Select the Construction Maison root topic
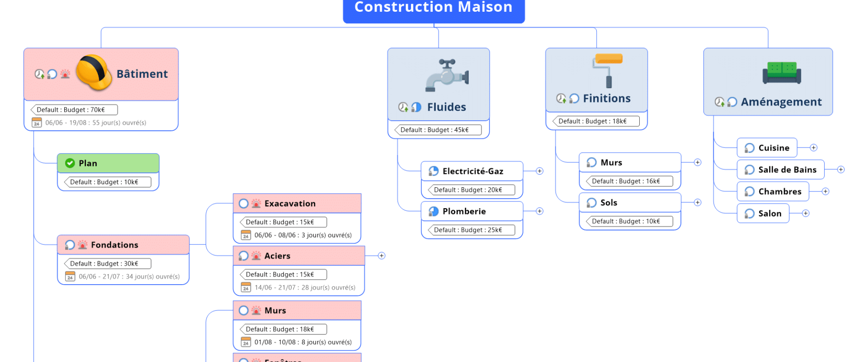 coord(434,8)
